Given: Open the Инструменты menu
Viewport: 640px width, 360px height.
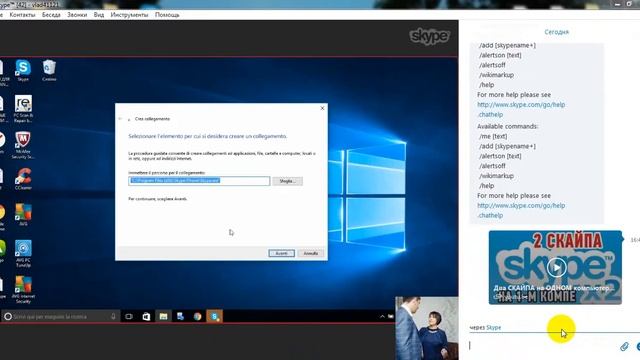Looking at the screenshot, I should point(129,15).
